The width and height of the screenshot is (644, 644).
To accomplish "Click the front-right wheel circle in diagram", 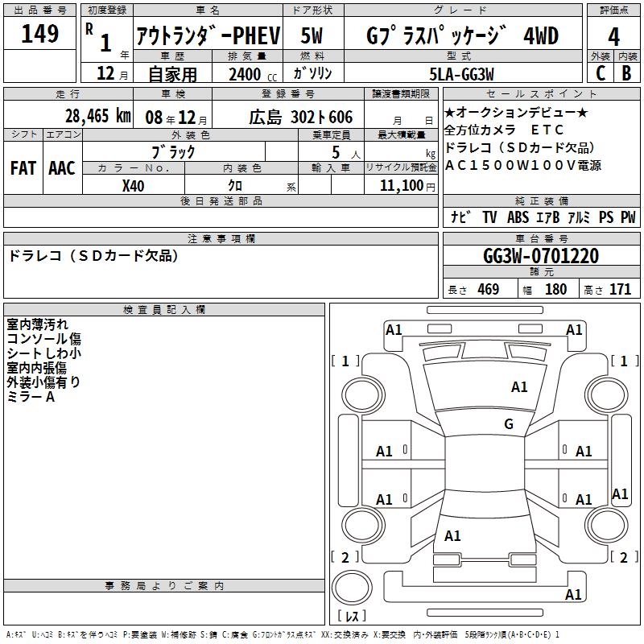I will click(x=606, y=394).
